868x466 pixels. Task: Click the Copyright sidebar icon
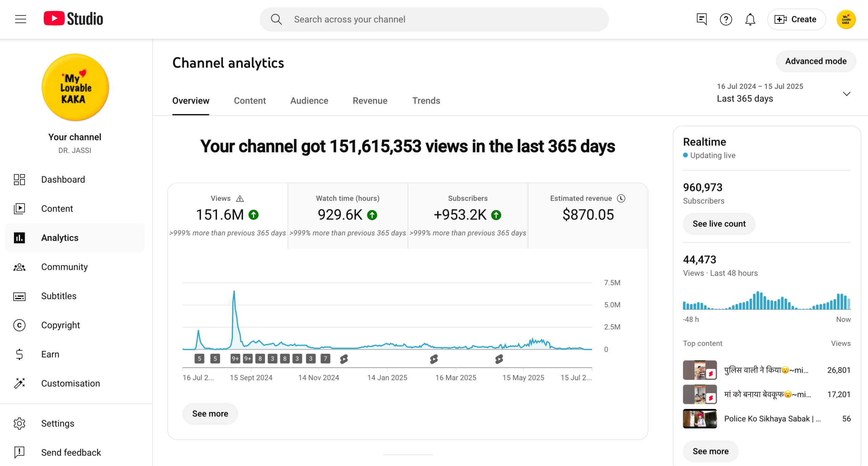19,325
